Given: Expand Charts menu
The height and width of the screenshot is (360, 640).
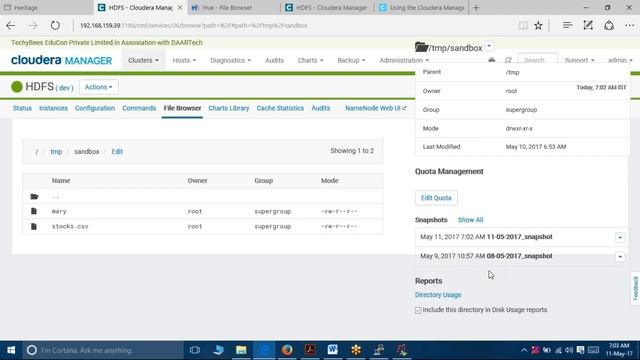Looking at the screenshot, I should [x=310, y=60].
